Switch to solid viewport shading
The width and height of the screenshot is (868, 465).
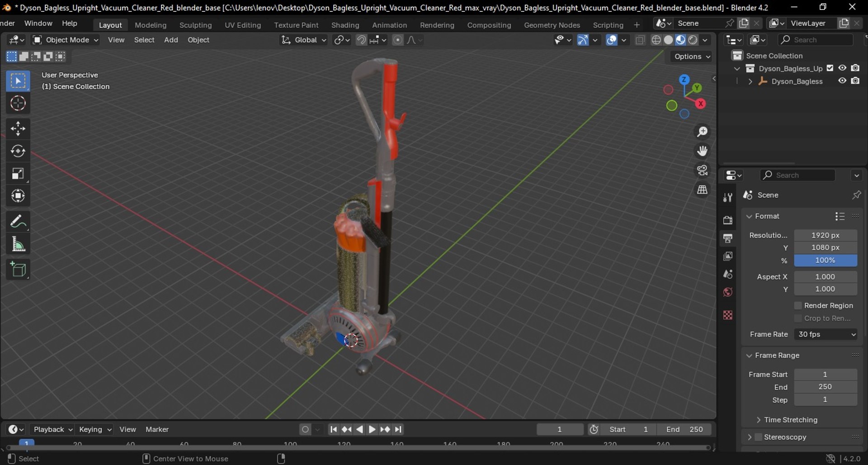pyautogui.click(x=668, y=40)
